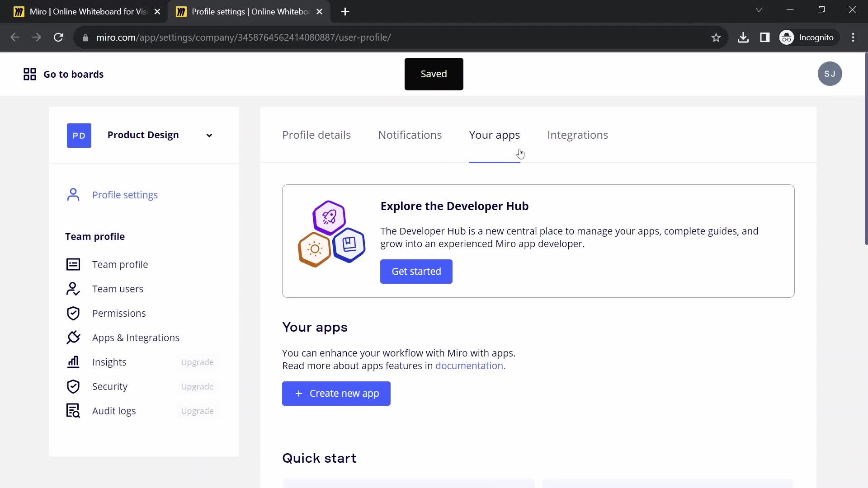Click the Explore the Developer Hub heading
This screenshot has width=868, height=488.
pos(454,206)
